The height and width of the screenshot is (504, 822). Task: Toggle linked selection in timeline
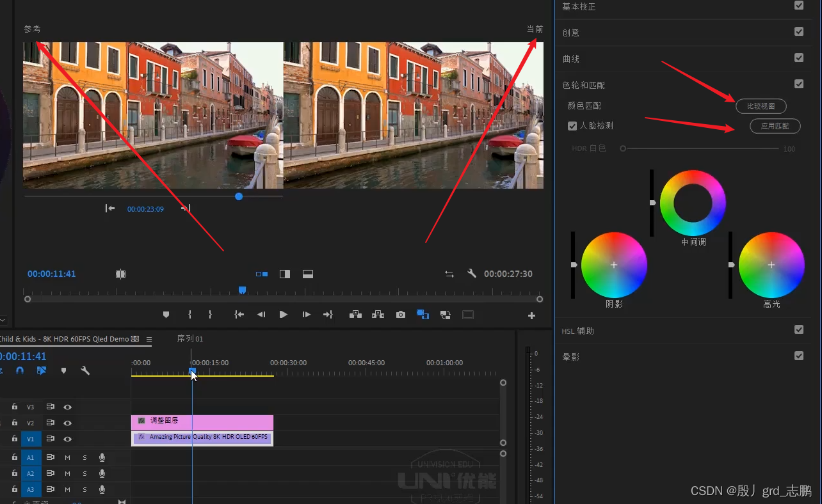coord(42,370)
